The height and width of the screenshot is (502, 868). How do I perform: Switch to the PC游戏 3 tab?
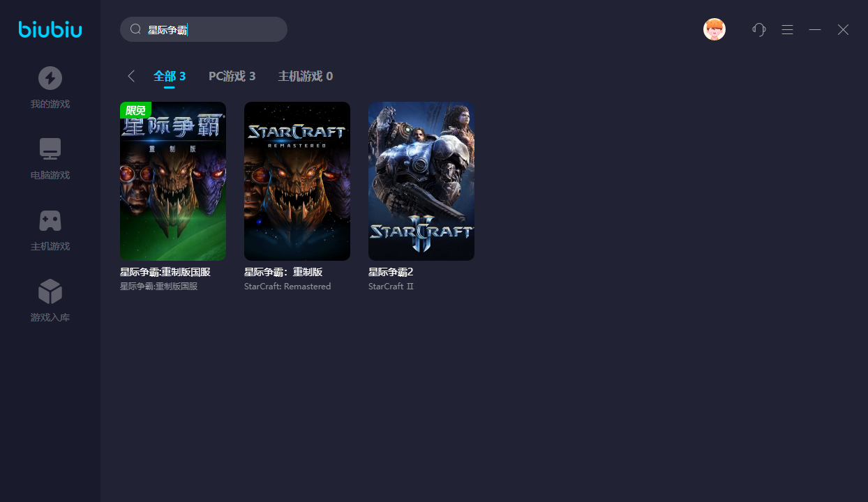[232, 76]
